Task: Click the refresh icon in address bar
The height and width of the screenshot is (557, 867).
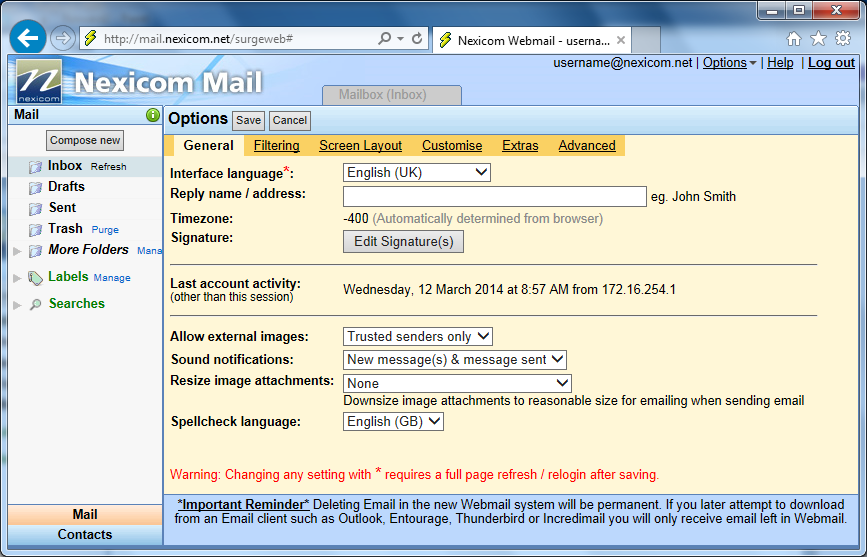Action: pos(417,38)
